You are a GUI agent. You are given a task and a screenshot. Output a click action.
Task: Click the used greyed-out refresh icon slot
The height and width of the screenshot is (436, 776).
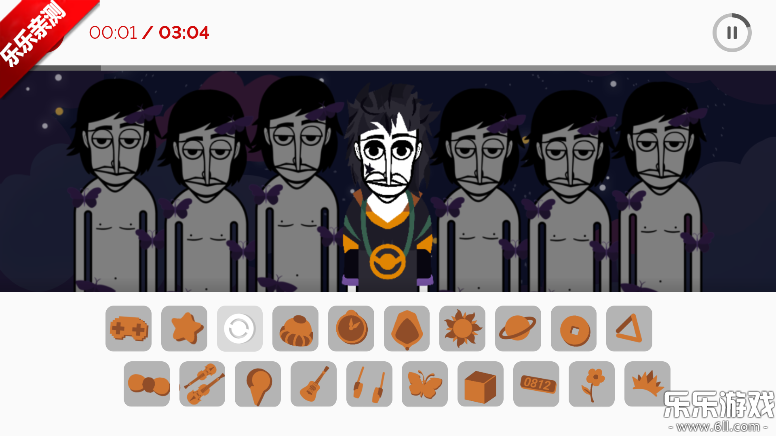(x=240, y=329)
